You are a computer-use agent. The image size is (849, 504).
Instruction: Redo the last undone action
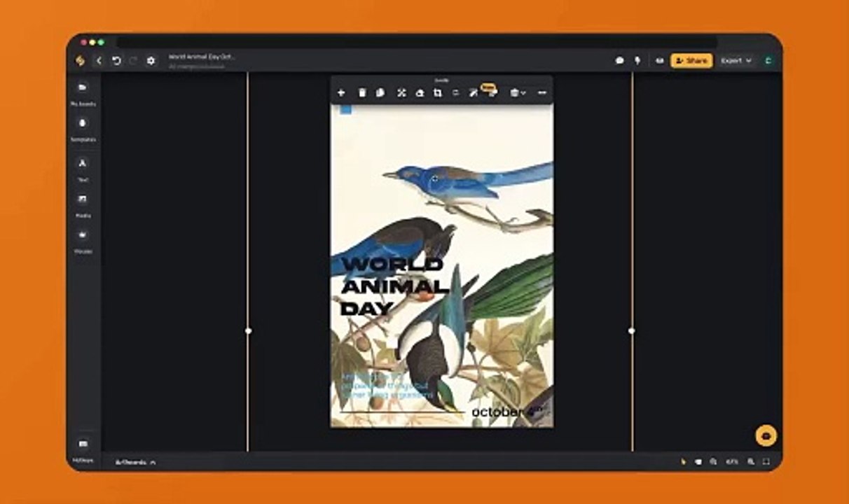[x=133, y=61]
